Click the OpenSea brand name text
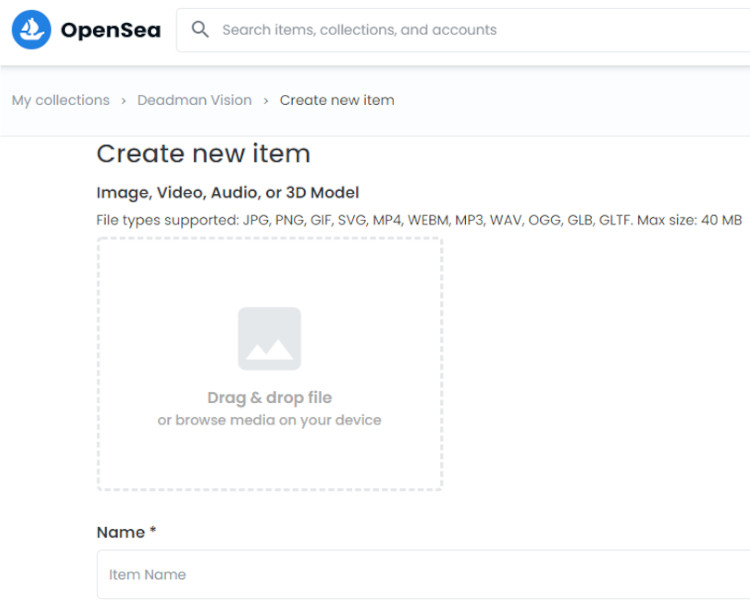The image size is (750, 606). click(x=108, y=30)
